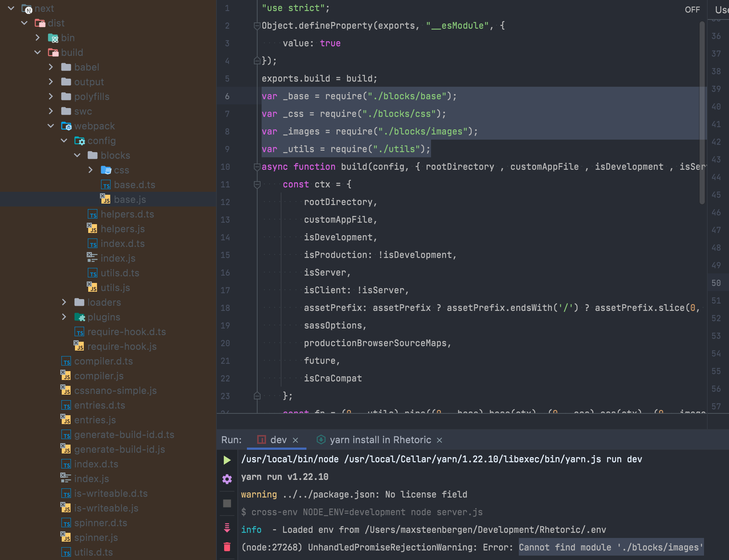The height and width of the screenshot is (560, 729).
Task: Collapse the next folder
Action: (x=11, y=8)
